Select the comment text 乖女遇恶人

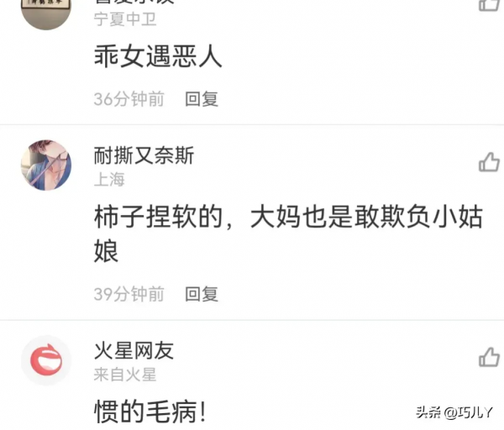pos(158,56)
